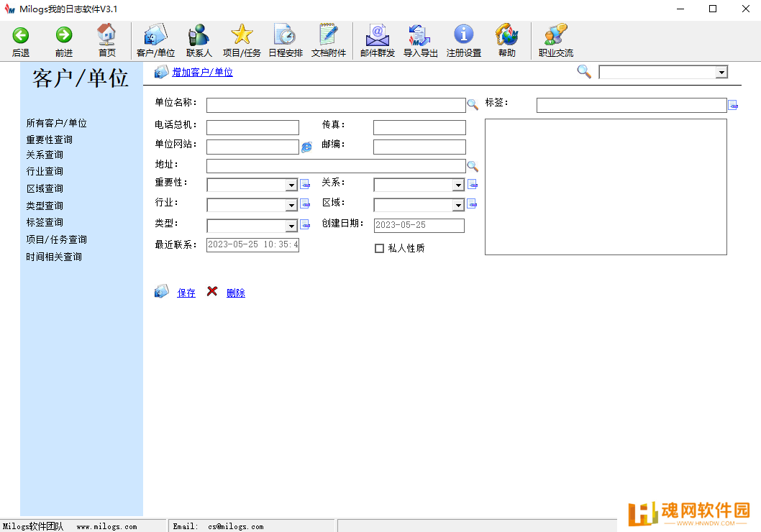The height and width of the screenshot is (532, 761).
Task: Click into the 单位名称 input field
Action: click(336, 105)
